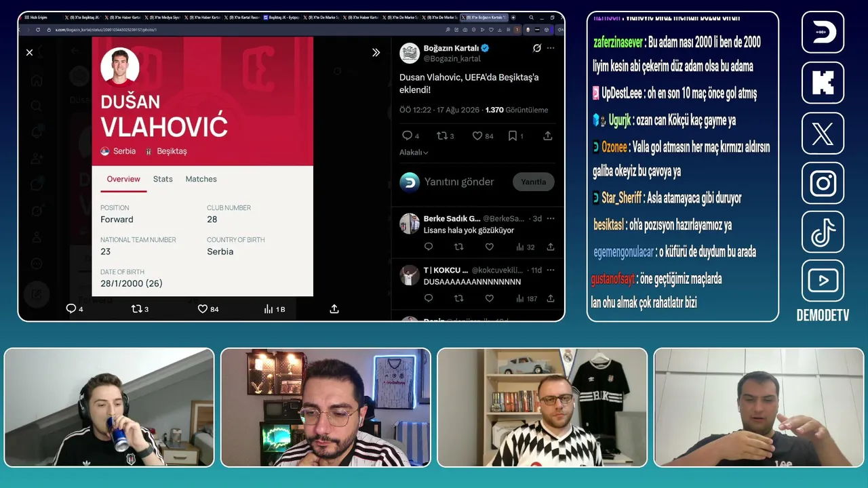Click the reply avatar beside Yanıtını gönder
Viewport: 868px width, 488px height.
[410, 182]
